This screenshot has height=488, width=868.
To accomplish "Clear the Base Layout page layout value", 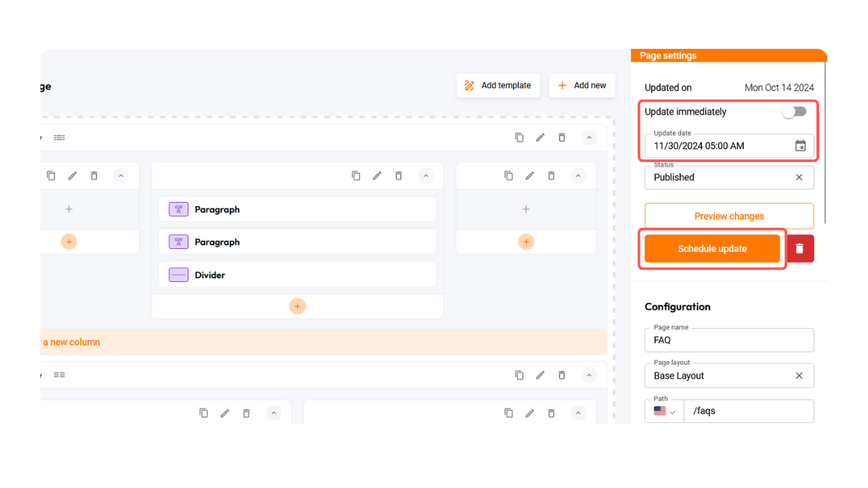I will coord(799,375).
